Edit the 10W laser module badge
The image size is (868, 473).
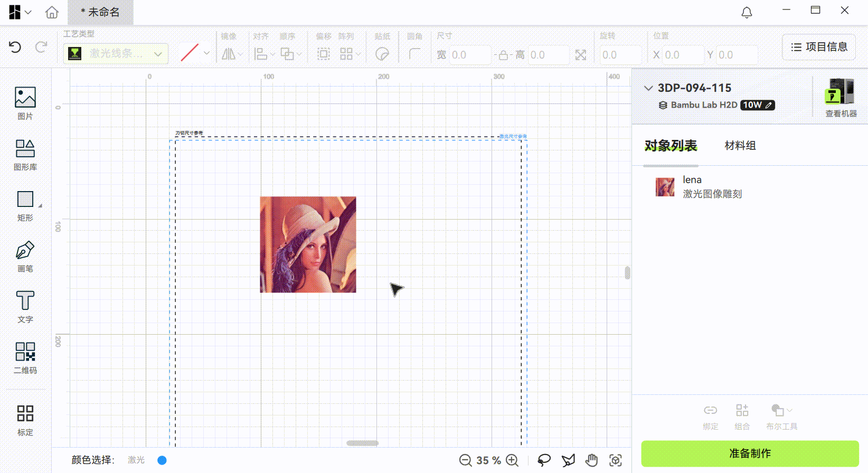click(757, 105)
